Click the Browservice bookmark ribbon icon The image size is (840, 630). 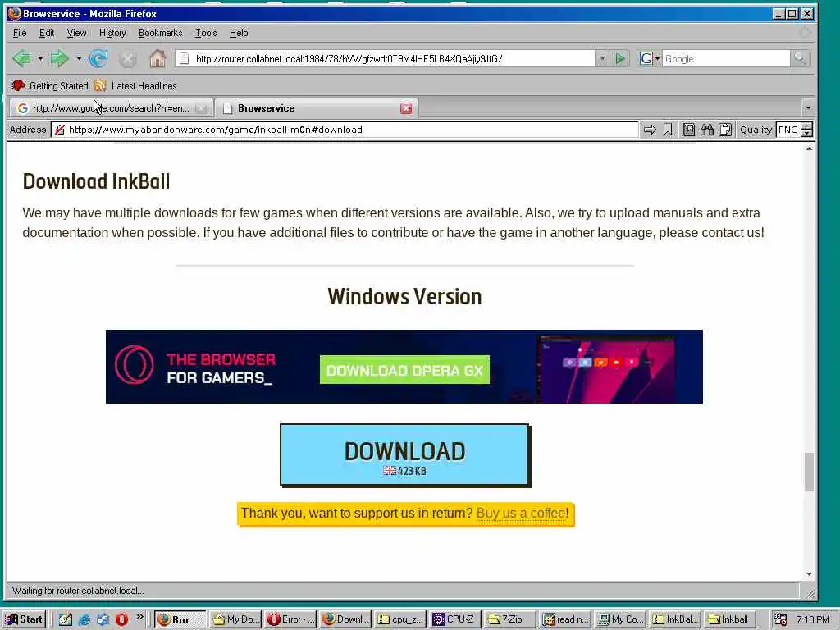click(x=668, y=130)
